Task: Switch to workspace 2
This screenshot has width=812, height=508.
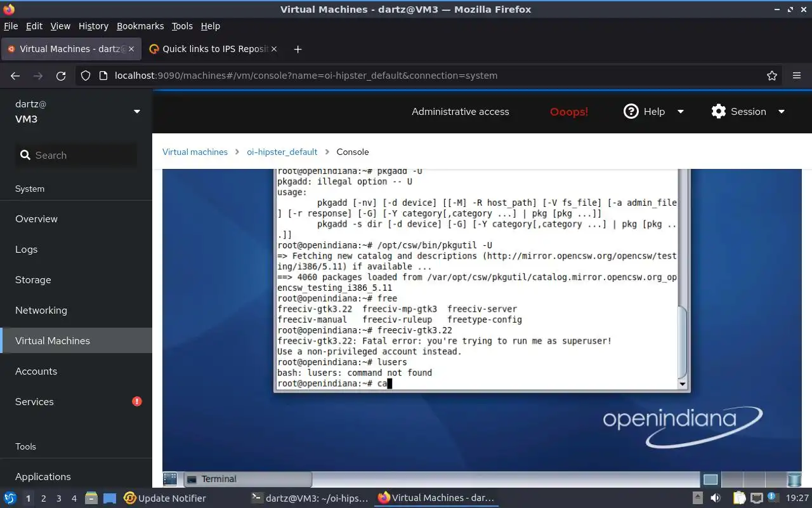Action: [43, 498]
